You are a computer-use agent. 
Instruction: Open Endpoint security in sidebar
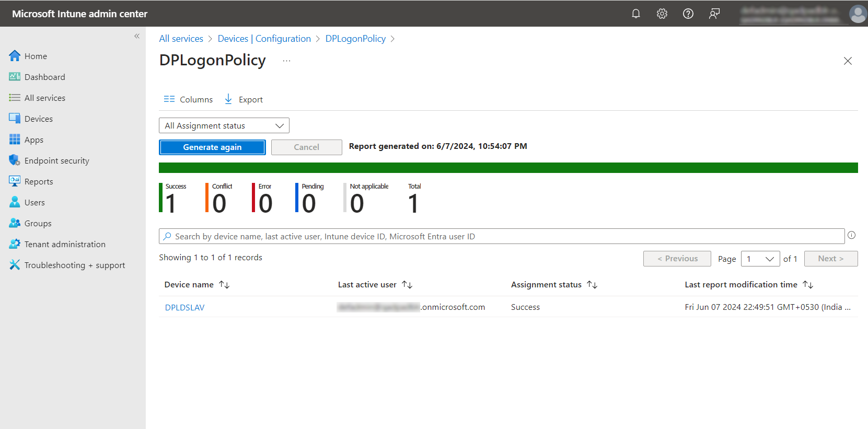pyautogui.click(x=56, y=161)
